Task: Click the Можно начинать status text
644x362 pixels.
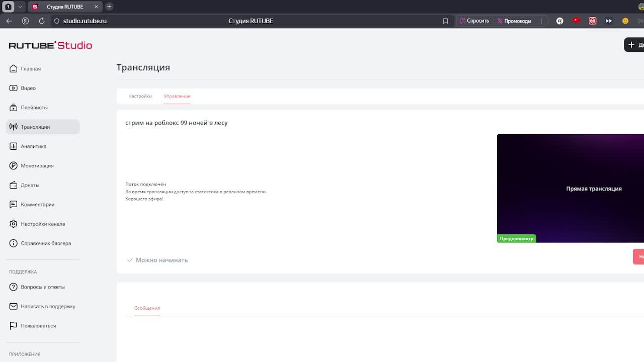Action: tap(162, 260)
